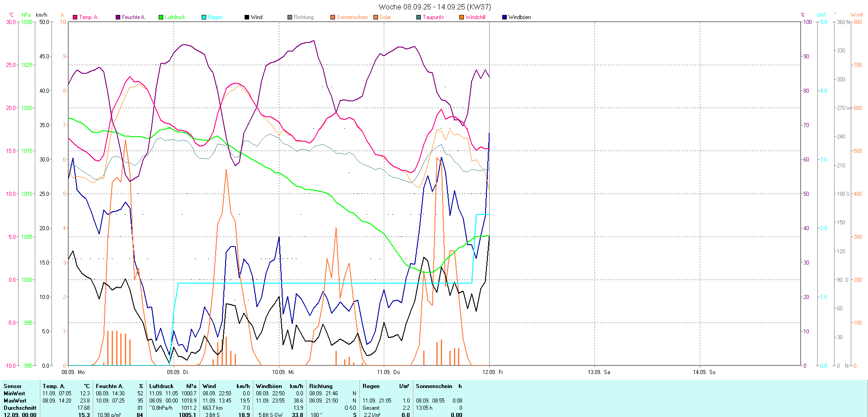Select the 09.09. Di date marker

[x=177, y=372]
